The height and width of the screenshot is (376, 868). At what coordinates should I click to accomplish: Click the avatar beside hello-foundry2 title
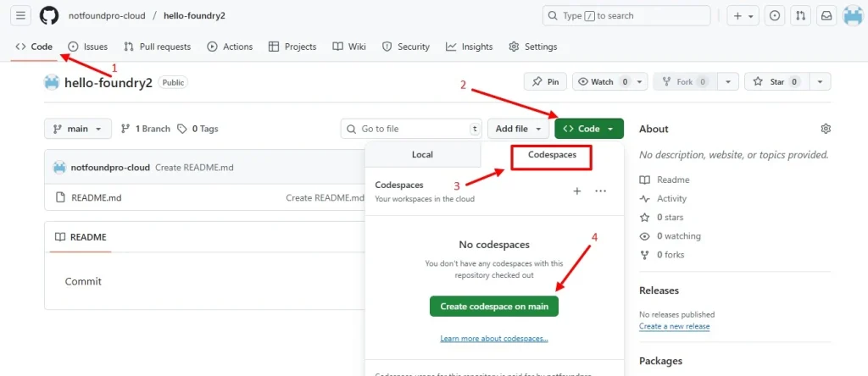point(52,82)
